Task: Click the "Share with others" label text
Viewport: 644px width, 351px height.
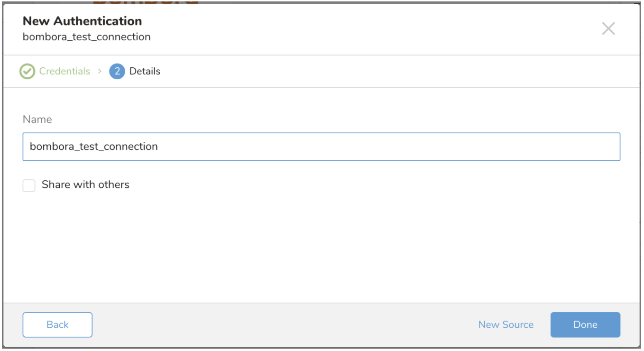Action: click(x=85, y=185)
